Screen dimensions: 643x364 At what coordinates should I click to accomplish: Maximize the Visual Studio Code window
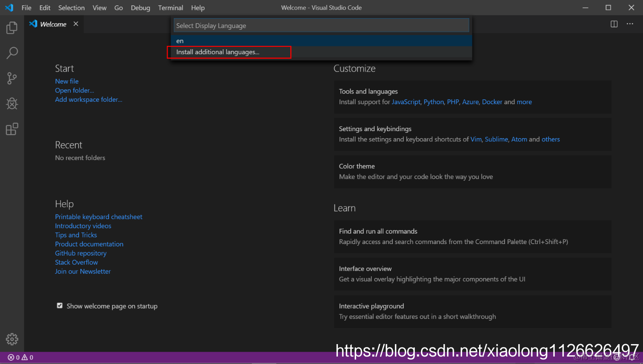[608, 7]
